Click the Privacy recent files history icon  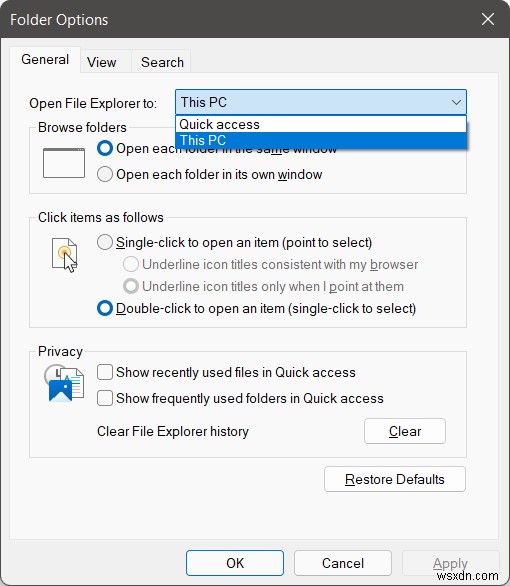point(64,384)
